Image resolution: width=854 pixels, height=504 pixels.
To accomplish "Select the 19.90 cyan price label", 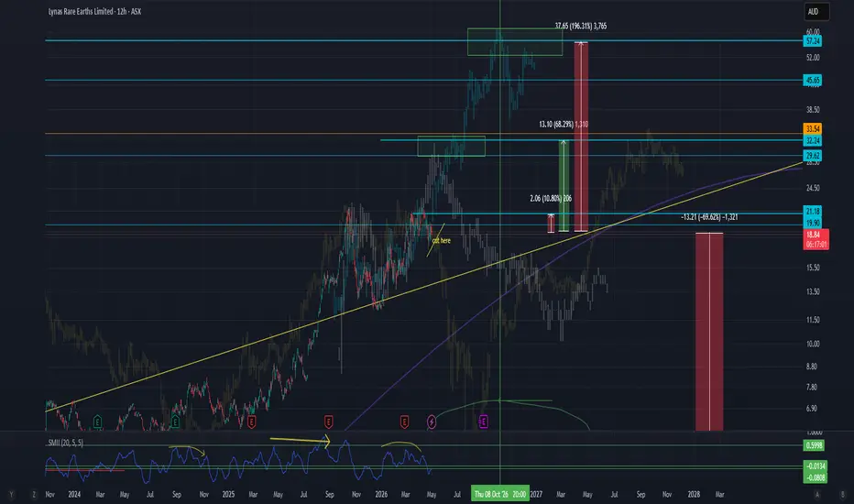I will (813, 223).
